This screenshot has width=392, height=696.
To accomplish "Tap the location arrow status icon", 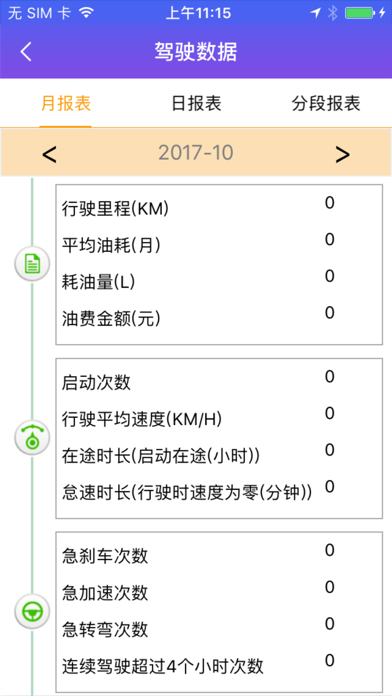I will 315,13.
